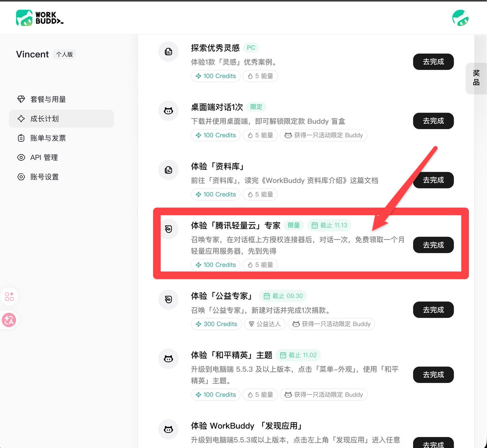Viewport: 487px width, 448px height.
Task: Click the diamond icon beside 套餐与用量
Action: 21,99
